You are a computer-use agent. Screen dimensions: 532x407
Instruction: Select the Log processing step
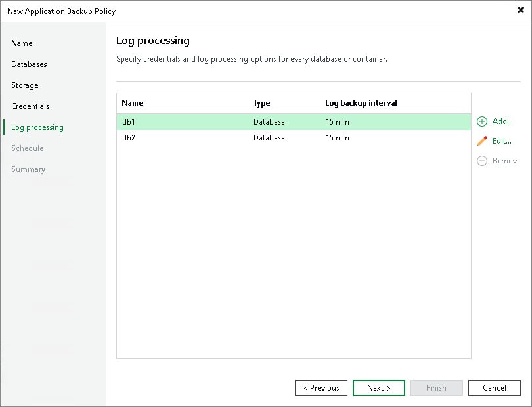pos(36,127)
